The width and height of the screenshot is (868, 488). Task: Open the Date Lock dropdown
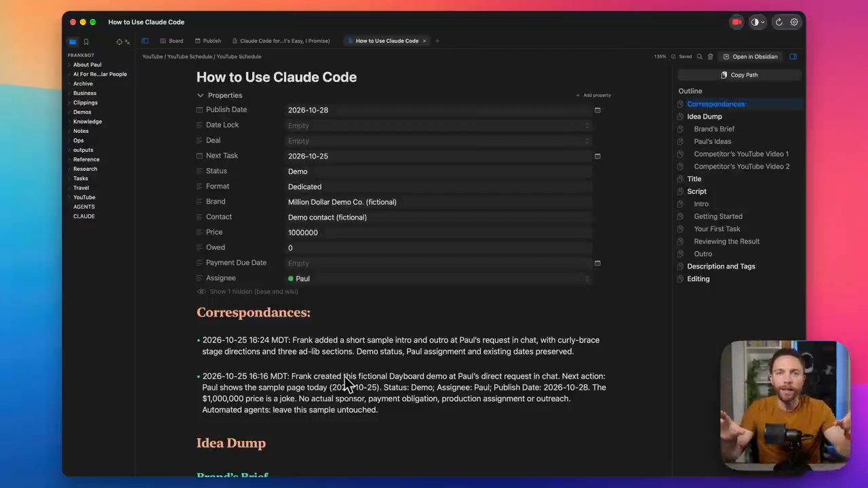439,125
